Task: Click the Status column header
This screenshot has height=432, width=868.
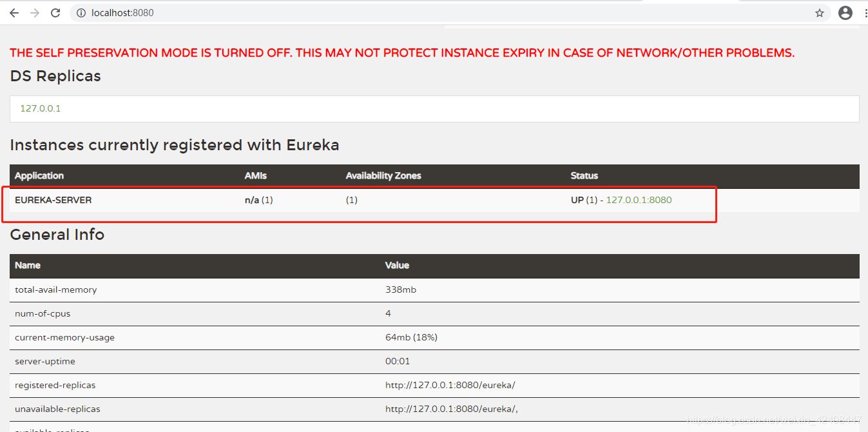Action: [x=584, y=175]
